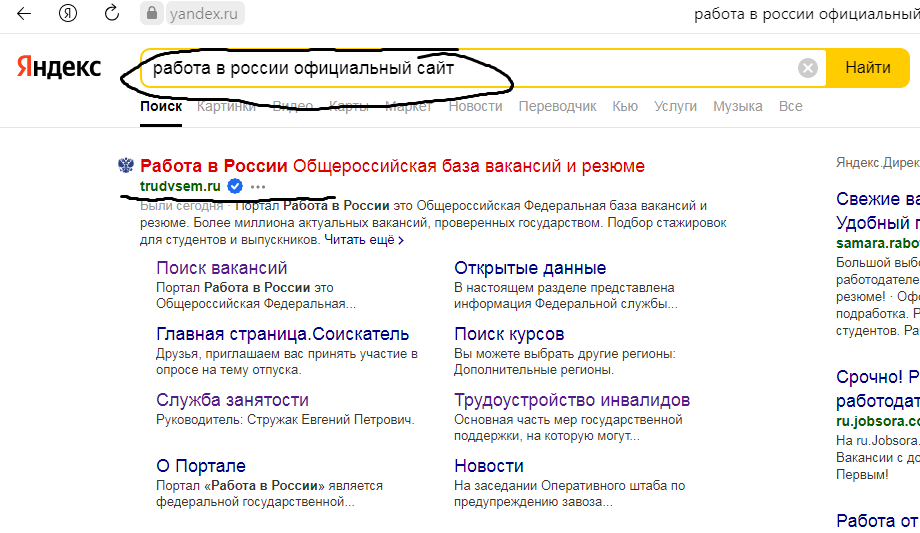Click the samara.rabo... ad URL
The height and width of the screenshot is (533, 920).
tap(878, 243)
